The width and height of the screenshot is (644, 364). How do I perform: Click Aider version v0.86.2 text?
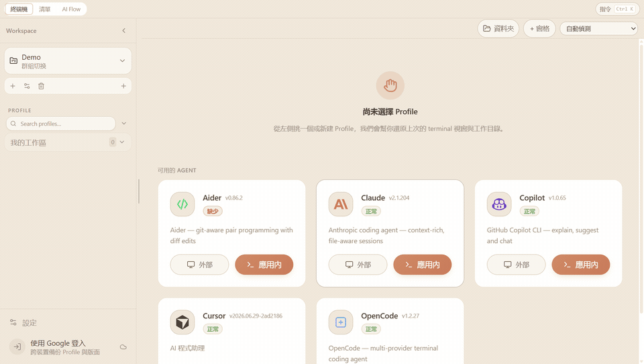[x=233, y=198]
